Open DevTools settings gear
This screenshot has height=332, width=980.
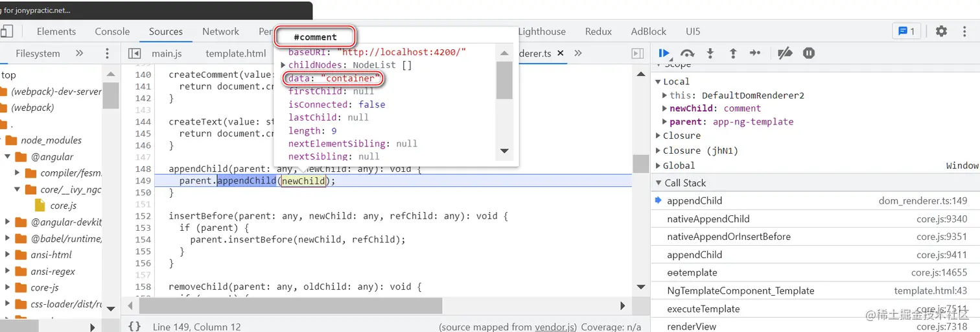(x=941, y=31)
